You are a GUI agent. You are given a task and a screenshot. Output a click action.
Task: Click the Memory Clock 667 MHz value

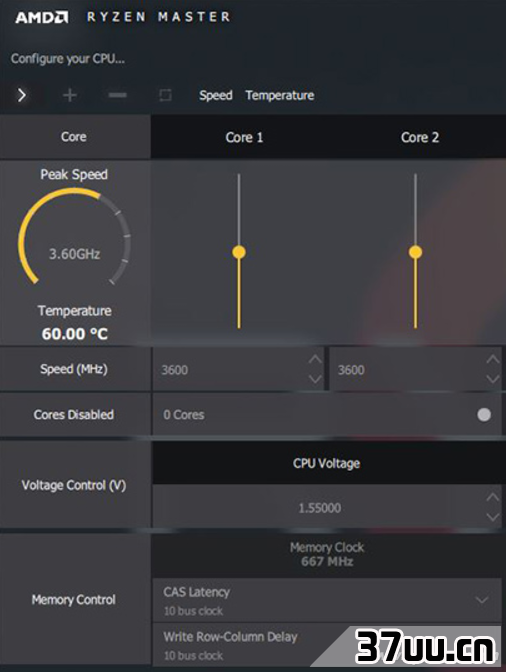(327, 561)
